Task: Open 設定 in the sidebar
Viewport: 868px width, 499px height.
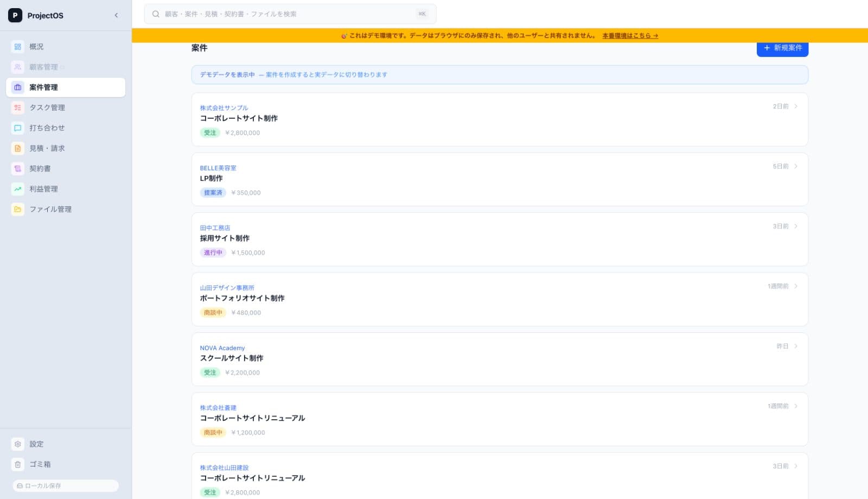Action: tap(66, 444)
